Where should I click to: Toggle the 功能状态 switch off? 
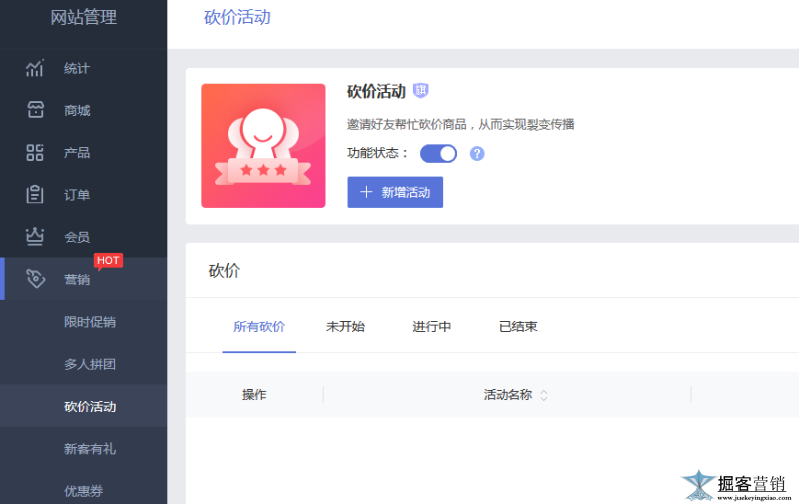click(438, 153)
